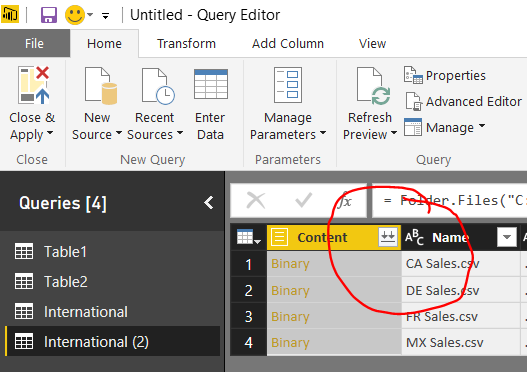Select the Content column header
The width and height of the screenshot is (527, 372).
[x=334, y=238]
